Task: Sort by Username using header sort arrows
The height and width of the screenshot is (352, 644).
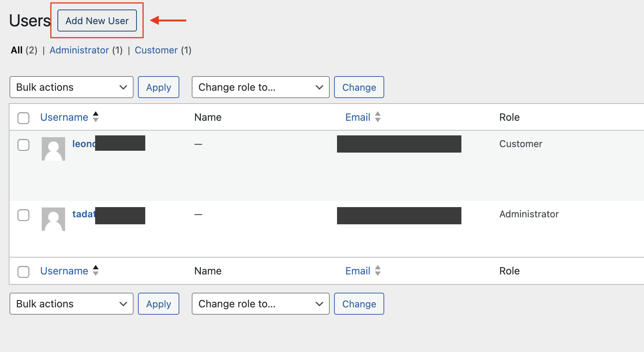Action: point(96,117)
